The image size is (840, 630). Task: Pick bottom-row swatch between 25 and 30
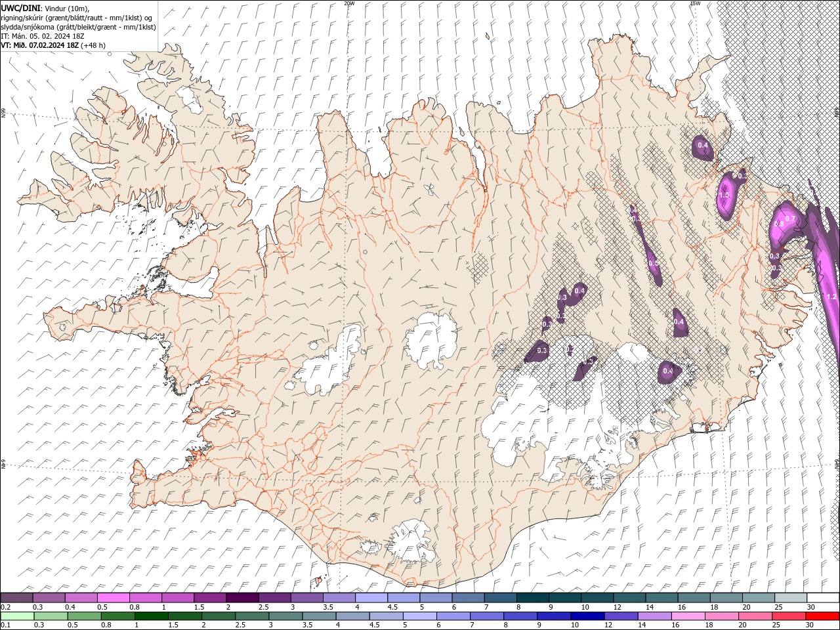789,616
